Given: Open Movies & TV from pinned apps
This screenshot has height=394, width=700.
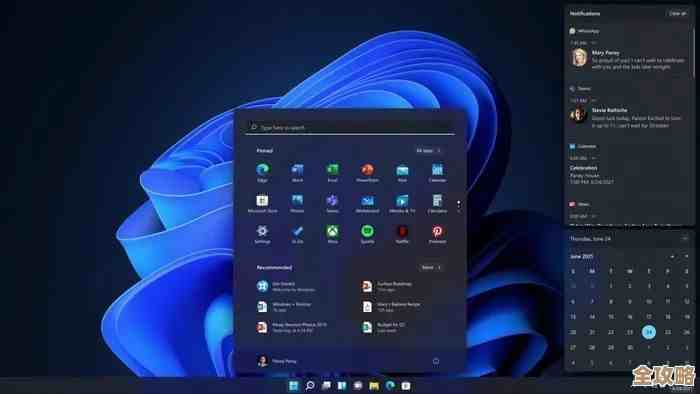Looking at the screenshot, I should click(402, 203).
